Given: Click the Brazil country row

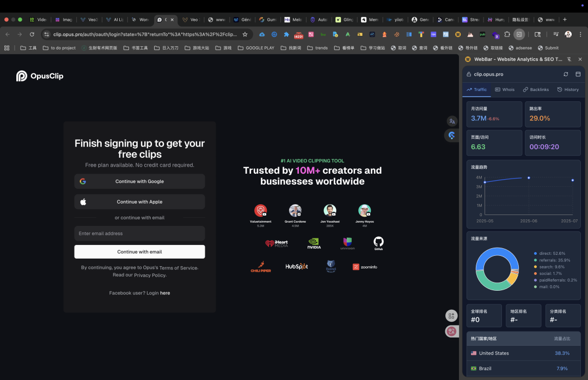Looking at the screenshot, I should (x=524, y=369).
